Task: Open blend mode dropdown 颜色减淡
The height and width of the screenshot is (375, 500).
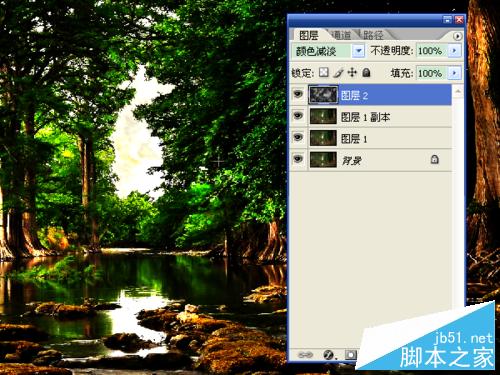Action: (359, 51)
